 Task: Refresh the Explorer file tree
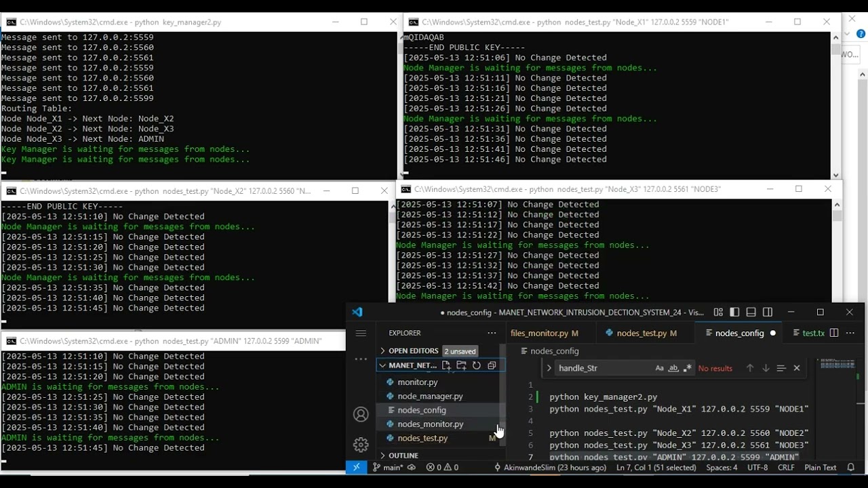tap(477, 365)
